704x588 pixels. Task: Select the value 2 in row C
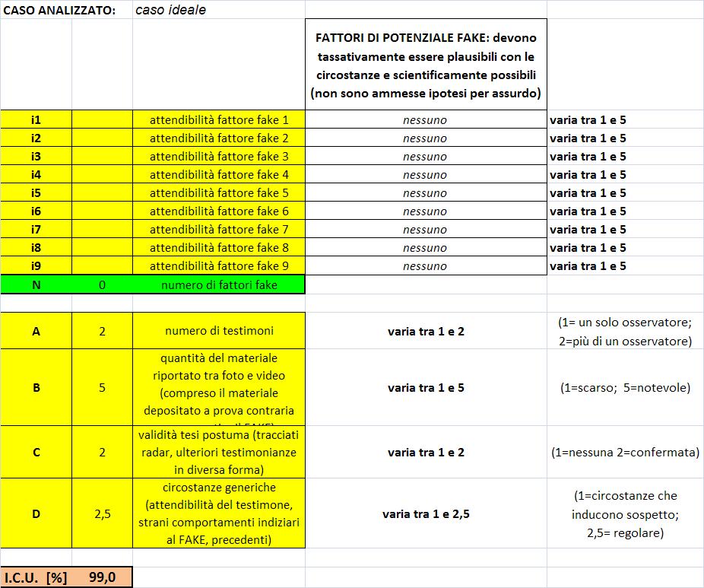click(x=102, y=453)
